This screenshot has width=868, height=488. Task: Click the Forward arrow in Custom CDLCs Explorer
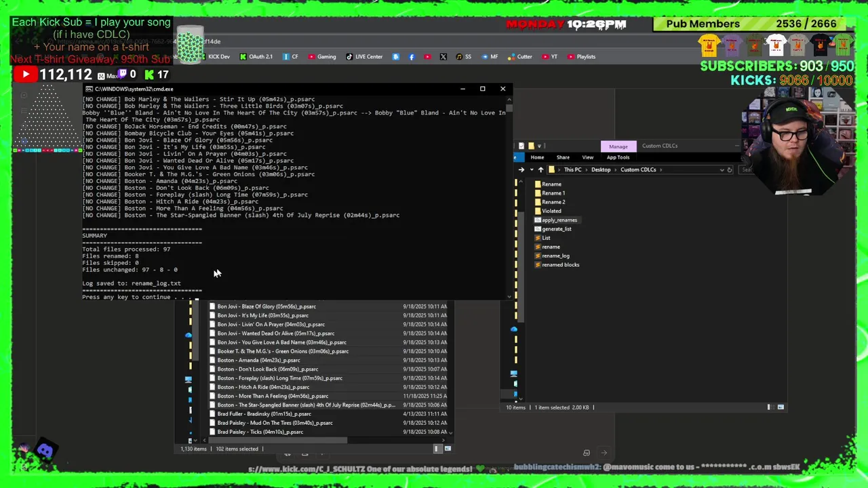click(x=521, y=169)
